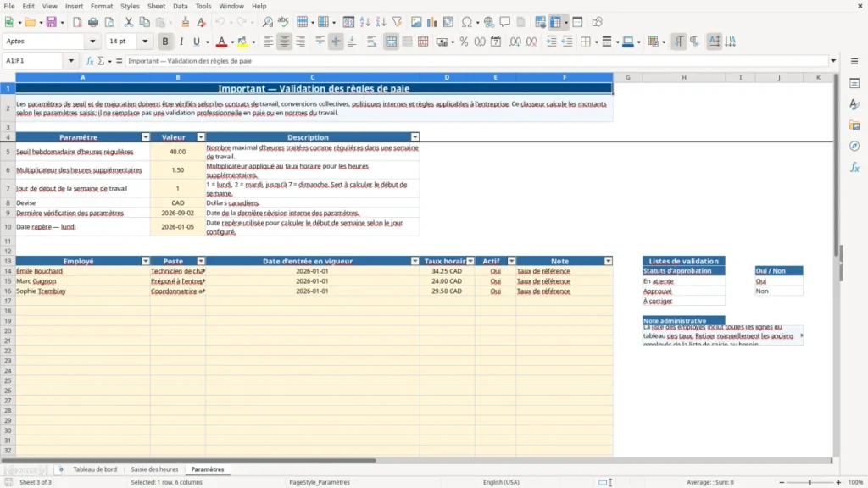Toggle AutoFilter with the funnel icon
The image size is (868, 488).
(397, 22)
